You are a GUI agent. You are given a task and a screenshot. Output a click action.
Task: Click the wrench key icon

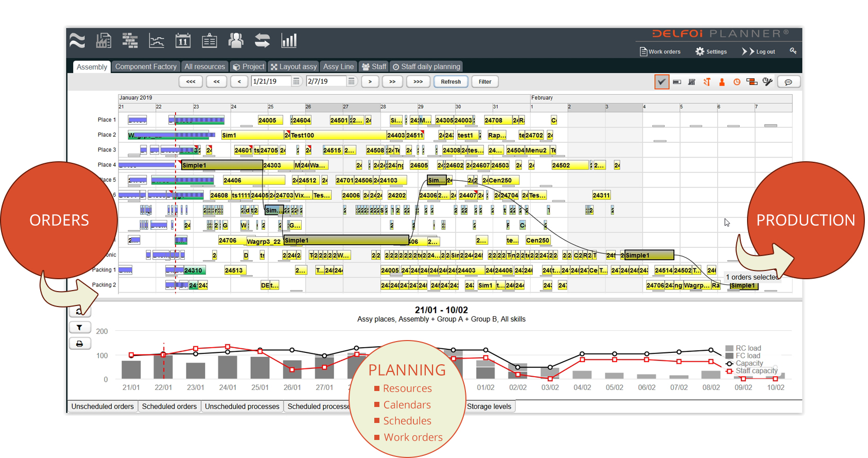[793, 51]
